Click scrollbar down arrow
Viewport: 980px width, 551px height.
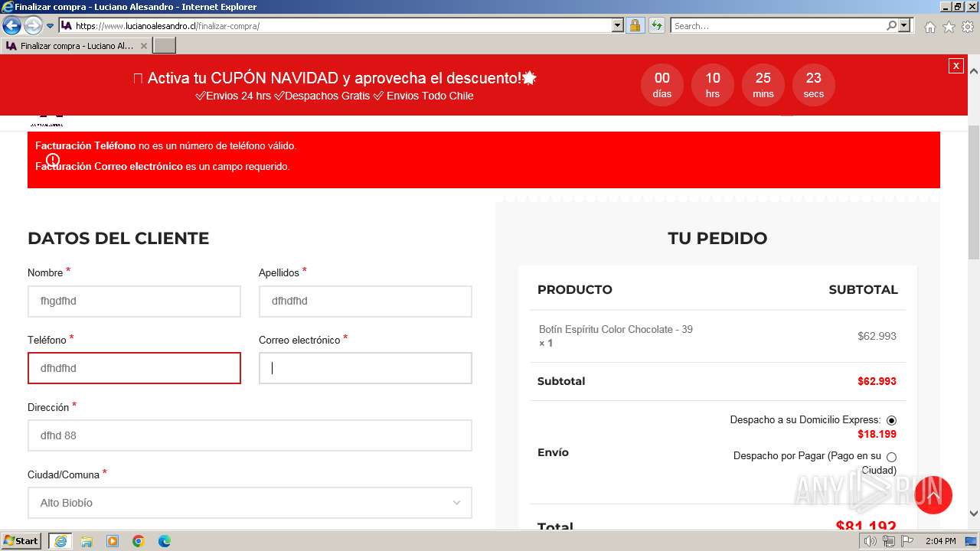pyautogui.click(x=973, y=514)
